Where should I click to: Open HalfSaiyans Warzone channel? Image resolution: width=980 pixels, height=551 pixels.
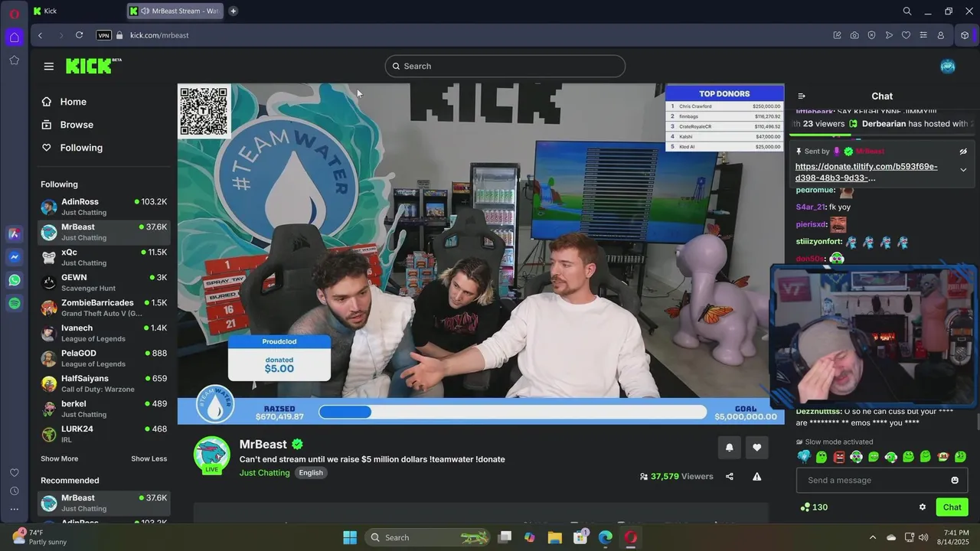pyautogui.click(x=104, y=384)
